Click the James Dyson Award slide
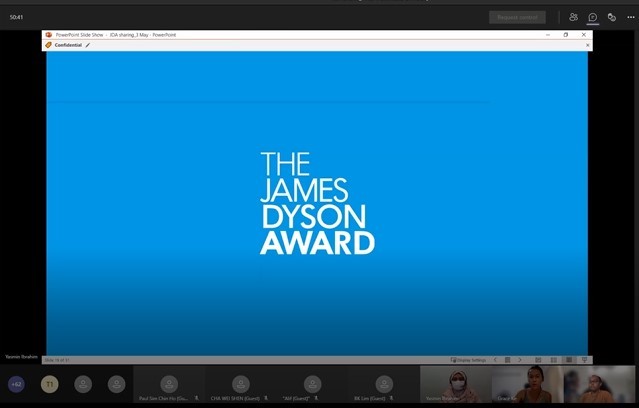 tap(317, 203)
